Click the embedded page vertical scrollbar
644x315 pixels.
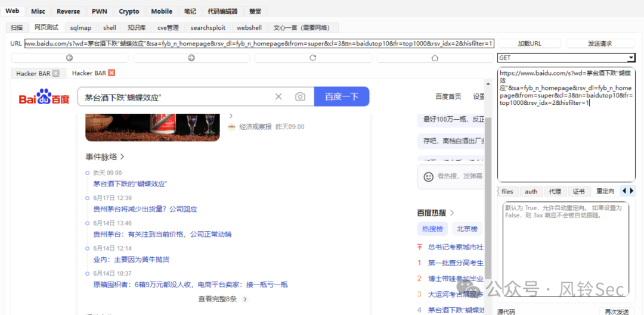pyautogui.click(x=488, y=197)
